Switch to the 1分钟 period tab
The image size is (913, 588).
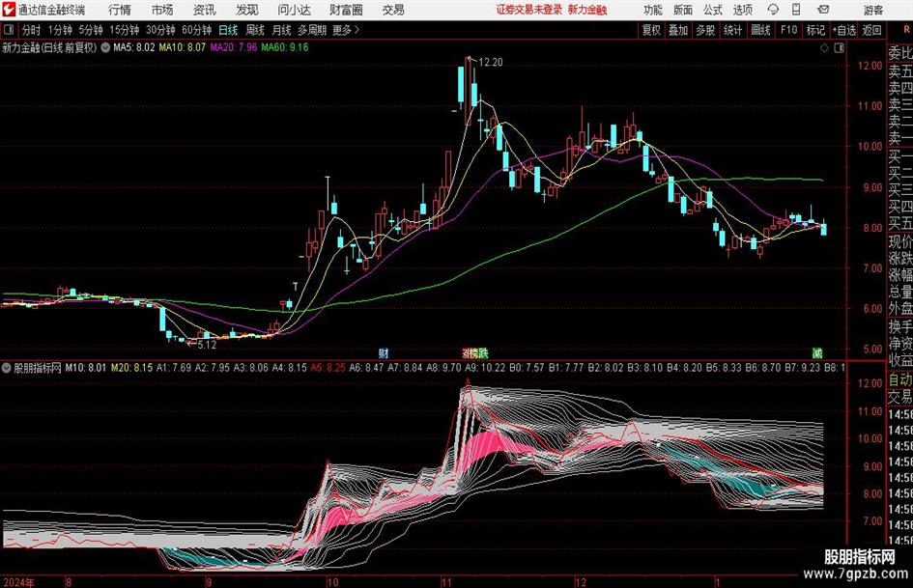click(x=60, y=30)
